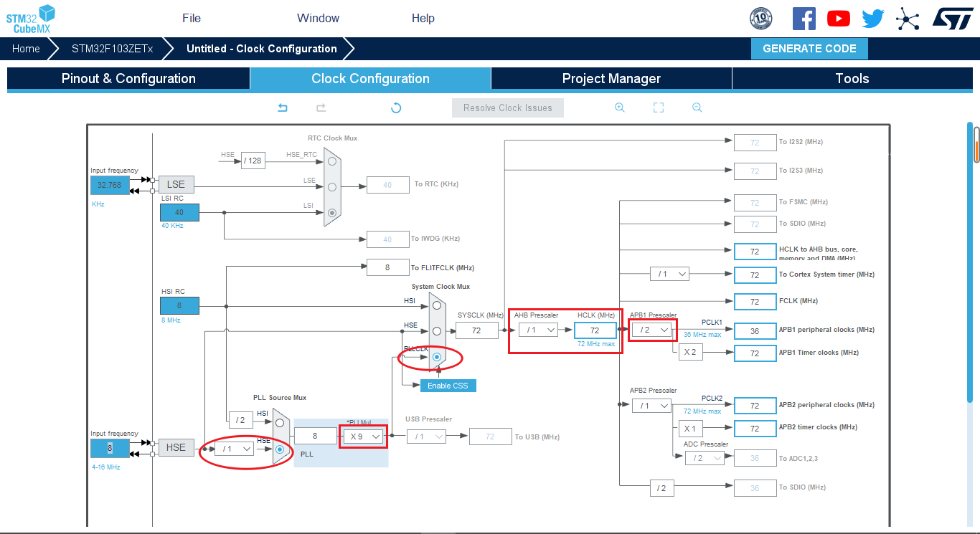Image resolution: width=980 pixels, height=534 pixels.
Task: Click the ST community network icon
Action: point(908,19)
